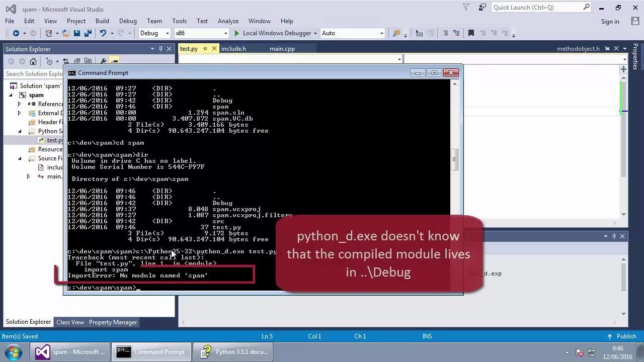The height and width of the screenshot is (362, 644).
Task: Click Publish in status bar
Action: point(622,336)
